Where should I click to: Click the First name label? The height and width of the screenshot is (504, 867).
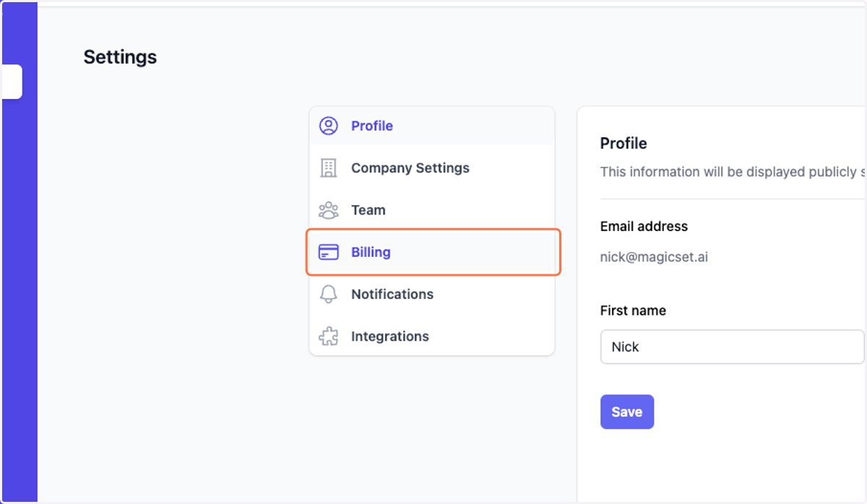(x=633, y=310)
